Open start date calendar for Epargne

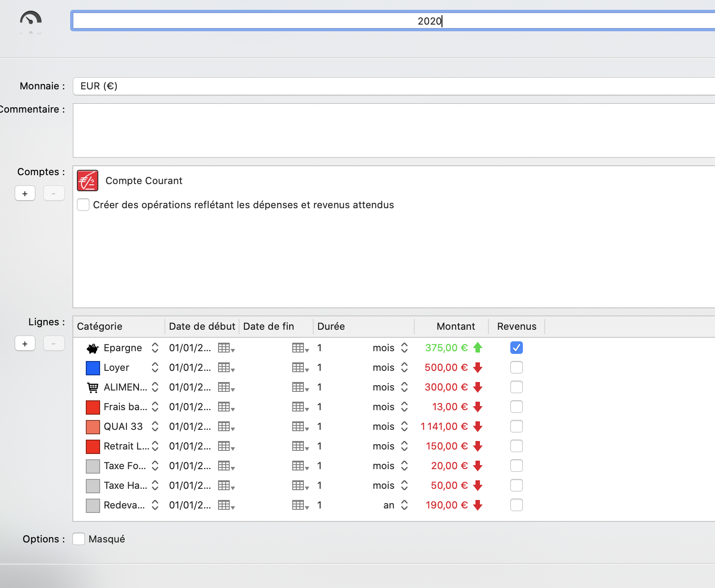tap(226, 348)
